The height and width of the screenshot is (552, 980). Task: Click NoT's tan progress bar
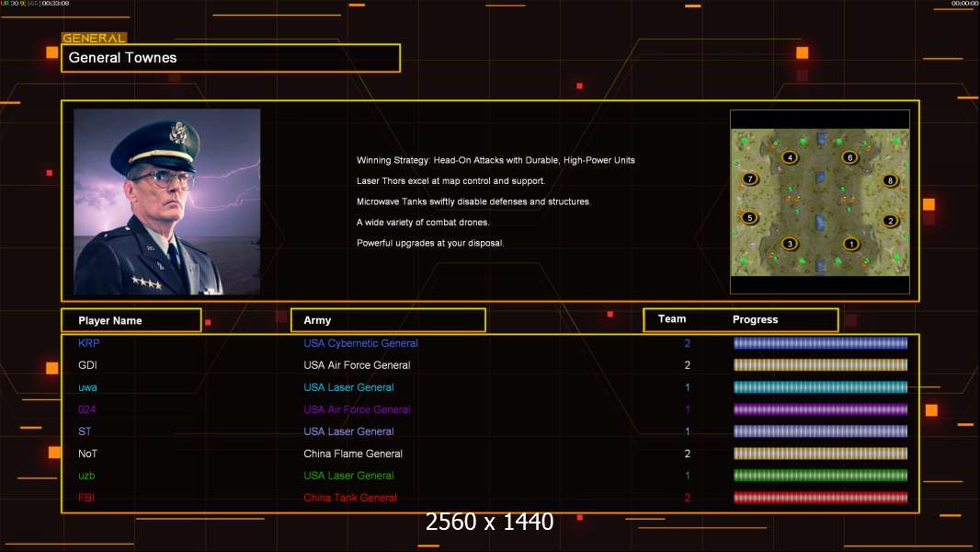[x=820, y=454]
